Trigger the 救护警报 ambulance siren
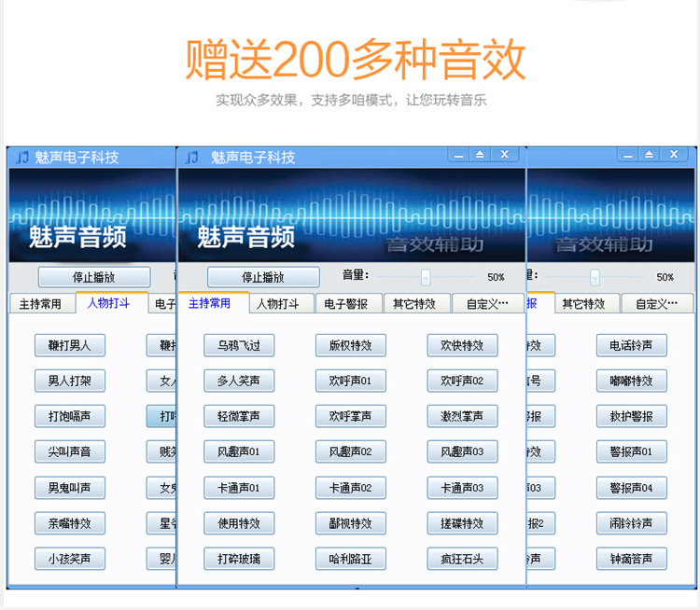The width and height of the screenshot is (700, 610). click(631, 416)
